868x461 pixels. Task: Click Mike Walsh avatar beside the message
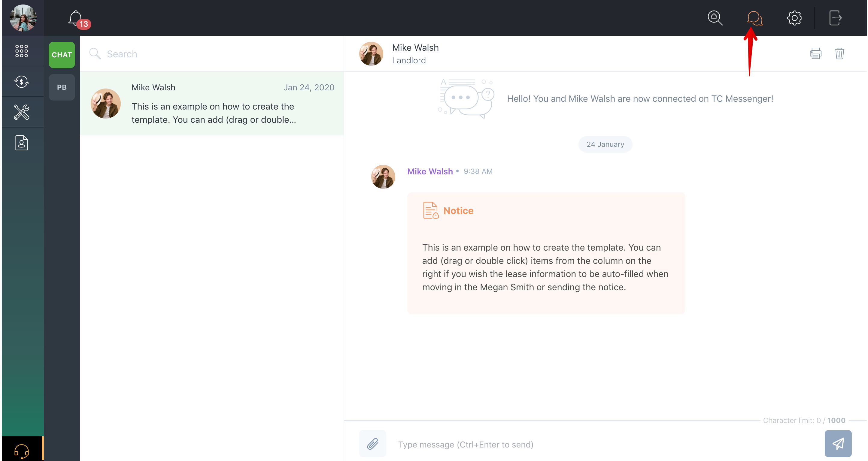pyautogui.click(x=383, y=177)
